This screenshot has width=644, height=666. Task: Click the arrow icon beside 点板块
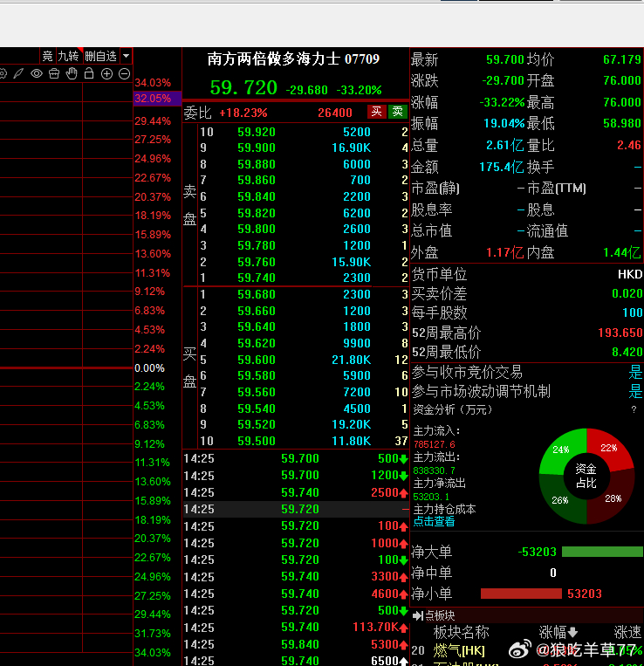(418, 615)
